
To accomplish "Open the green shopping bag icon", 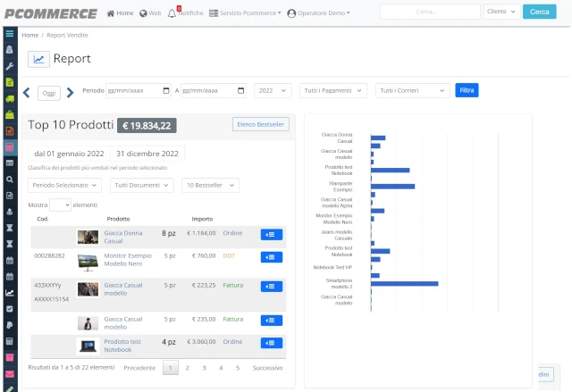I will tap(10, 115).
